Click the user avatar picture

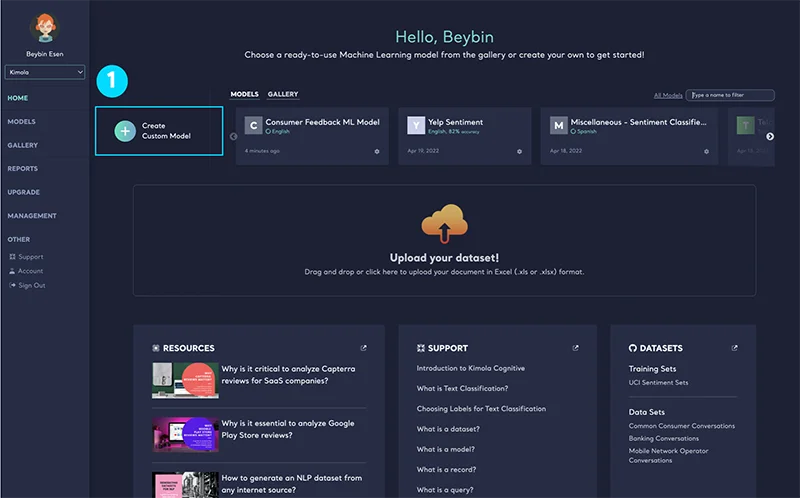(44, 27)
